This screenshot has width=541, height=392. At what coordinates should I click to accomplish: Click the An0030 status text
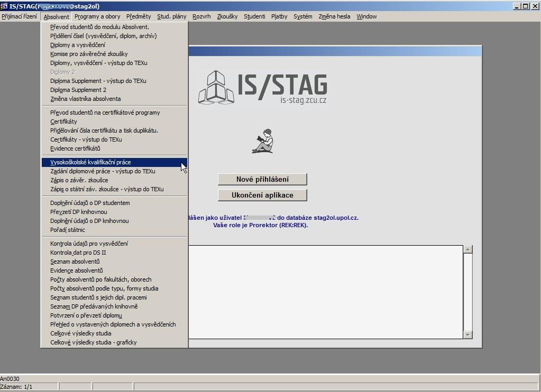[x=10, y=379]
